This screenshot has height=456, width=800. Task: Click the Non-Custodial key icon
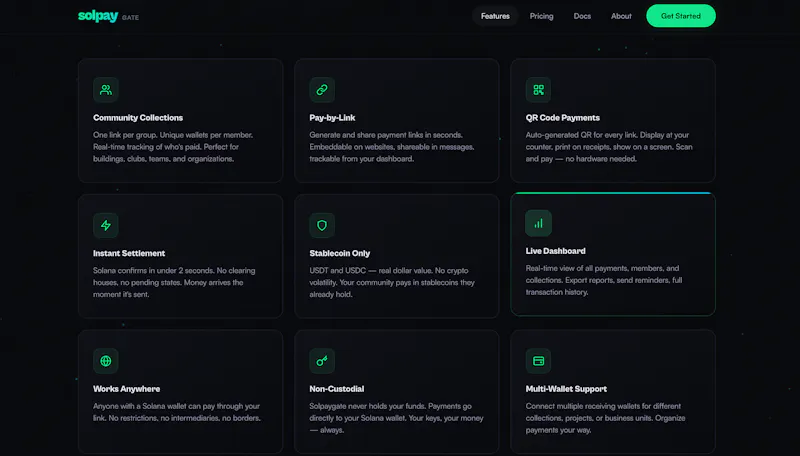(322, 361)
